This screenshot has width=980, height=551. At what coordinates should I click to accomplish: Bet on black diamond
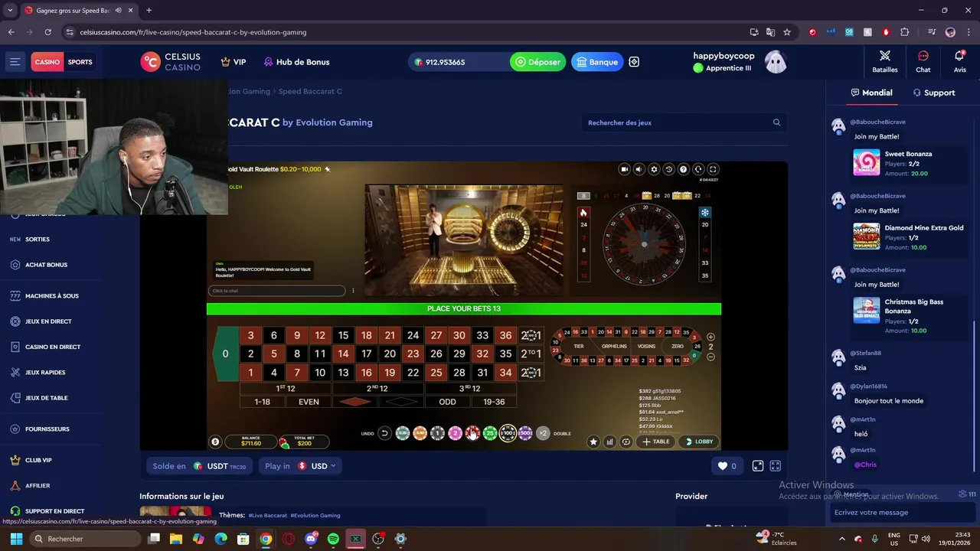(x=401, y=402)
